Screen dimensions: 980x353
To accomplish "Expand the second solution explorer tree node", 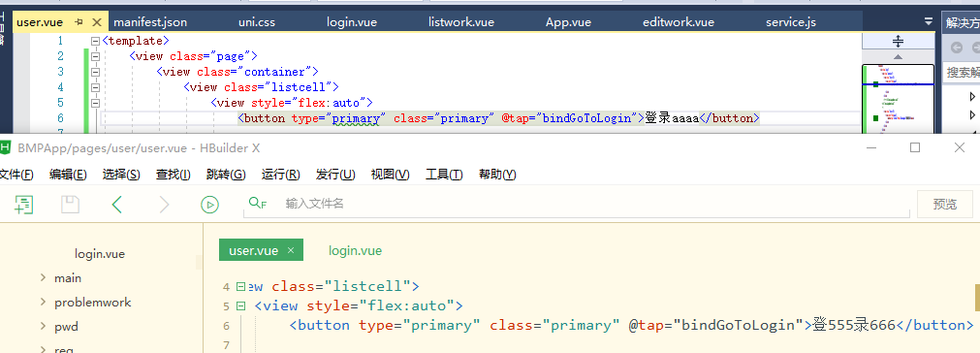I will point(972,115).
